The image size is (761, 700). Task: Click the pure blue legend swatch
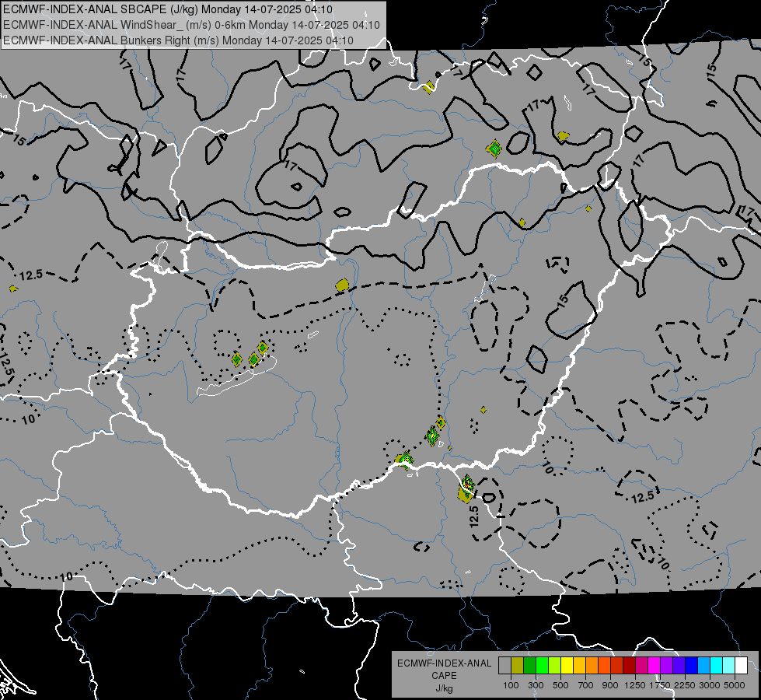[692, 665]
